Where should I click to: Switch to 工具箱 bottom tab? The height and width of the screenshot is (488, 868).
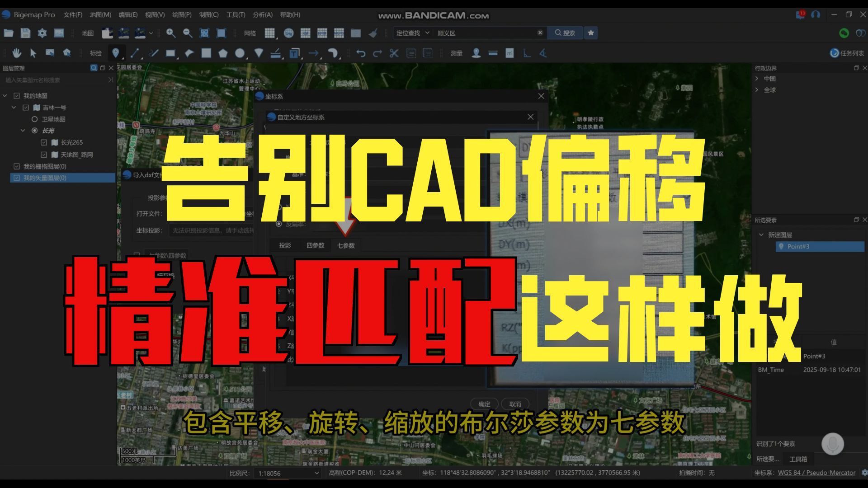point(798,459)
